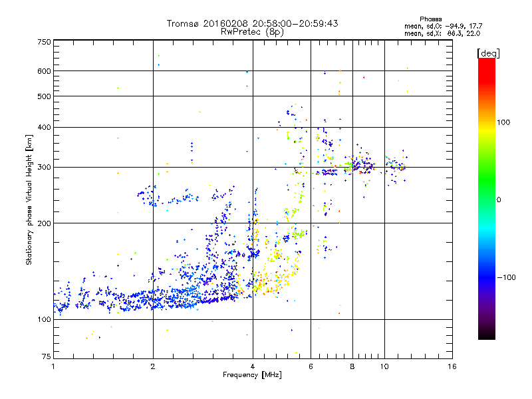
Task: Click the '[deg]' colorbar unit label
Action: coord(488,53)
